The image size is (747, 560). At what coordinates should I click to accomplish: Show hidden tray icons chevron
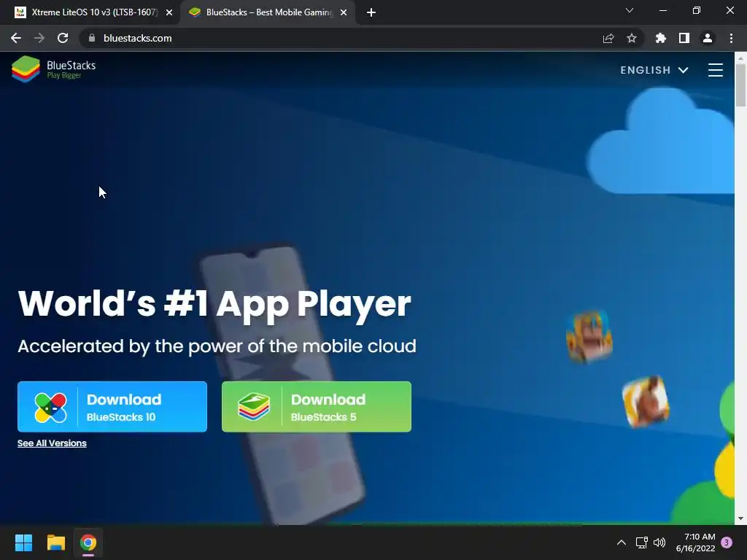[622, 542]
